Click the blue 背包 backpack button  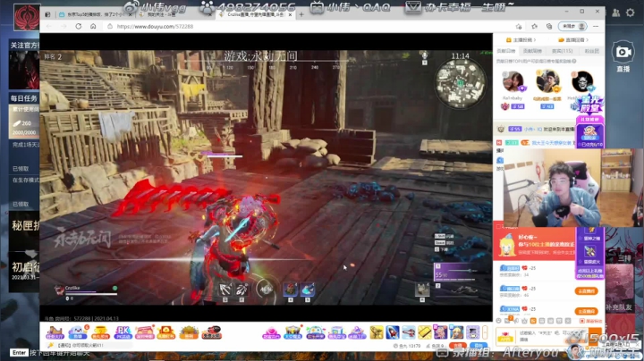point(478,346)
